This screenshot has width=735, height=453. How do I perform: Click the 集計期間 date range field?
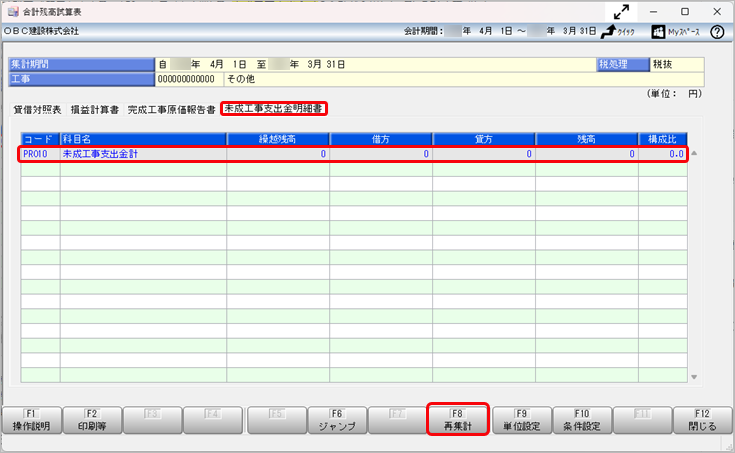click(x=375, y=65)
